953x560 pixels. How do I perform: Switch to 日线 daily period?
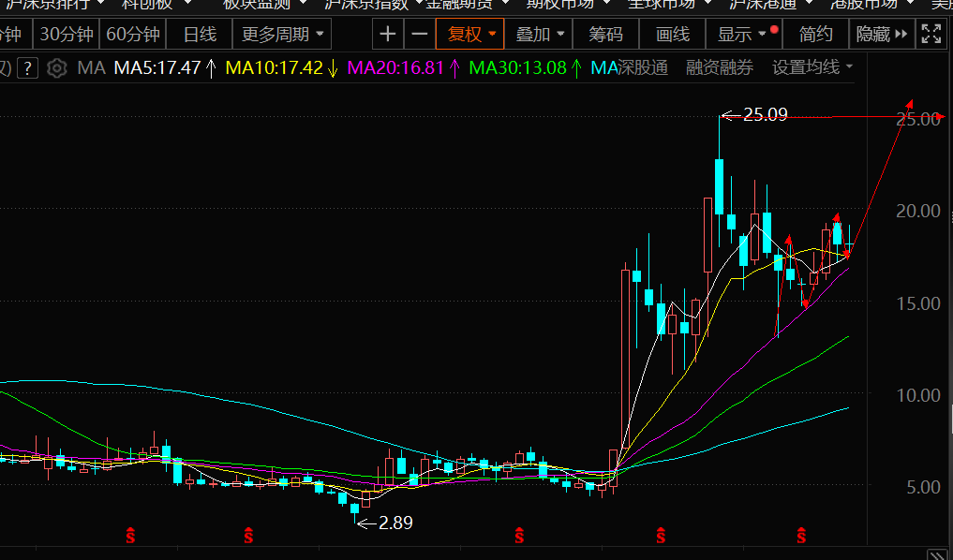coord(200,34)
